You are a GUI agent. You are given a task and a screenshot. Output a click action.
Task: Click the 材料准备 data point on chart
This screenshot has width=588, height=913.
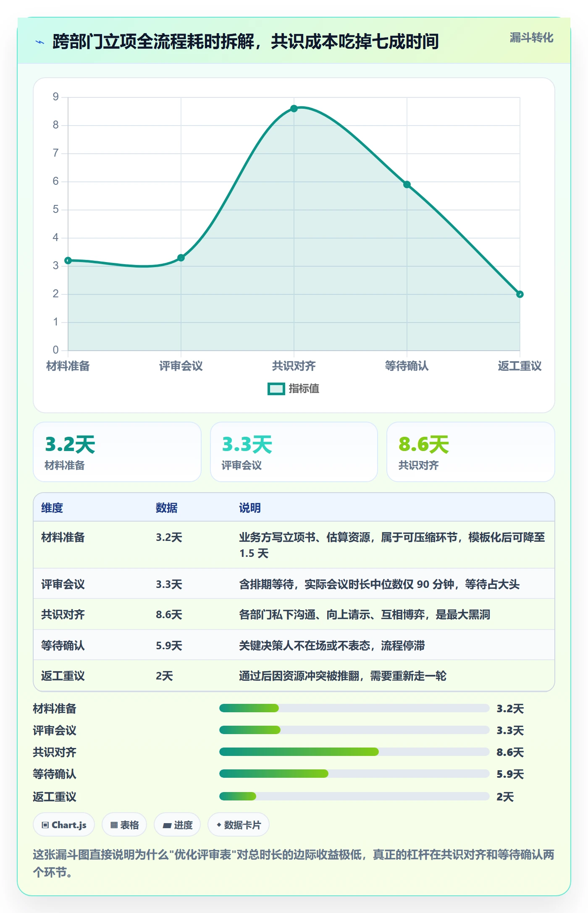click(68, 260)
